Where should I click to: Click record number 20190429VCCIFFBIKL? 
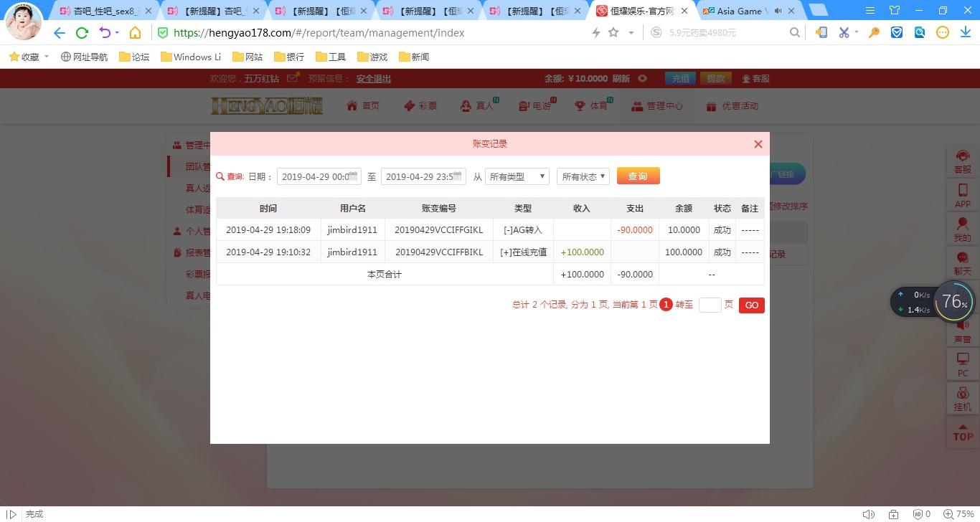439,252
